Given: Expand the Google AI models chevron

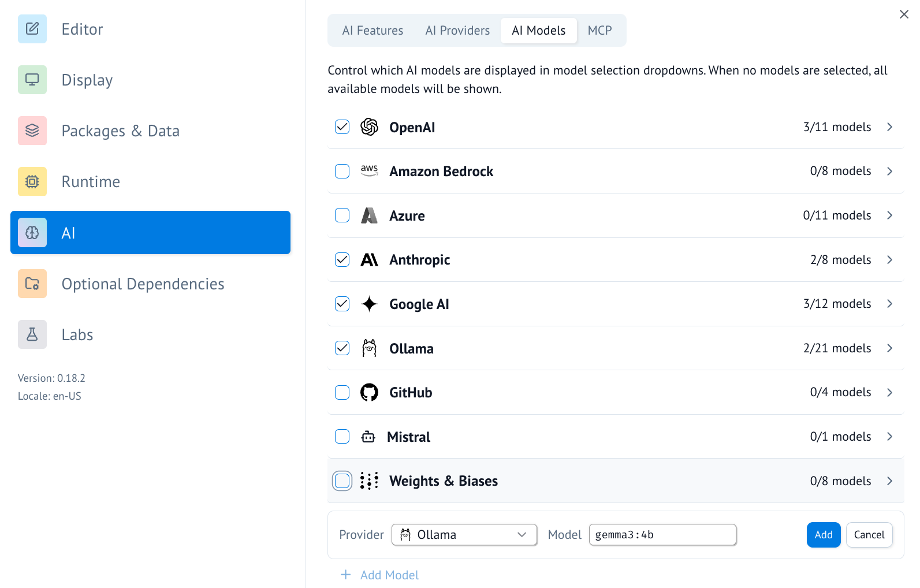Looking at the screenshot, I should click(x=889, y=304).
